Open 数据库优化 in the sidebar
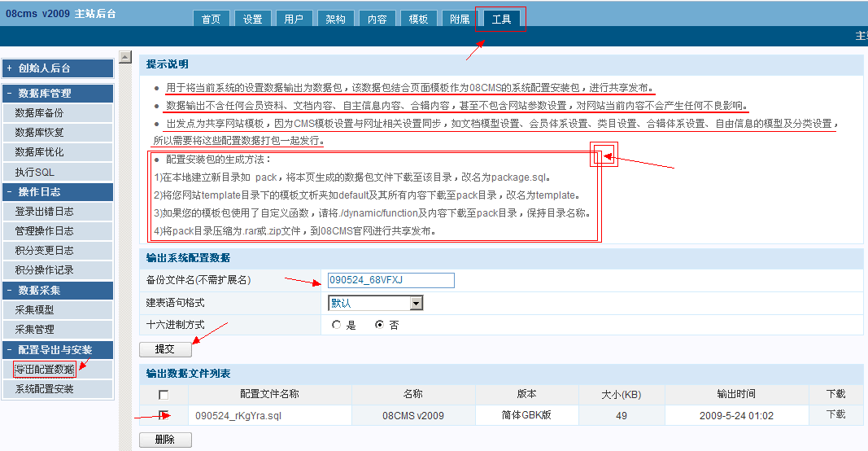Viewport: 868px width, 451px height. click(x=58, y=151)
